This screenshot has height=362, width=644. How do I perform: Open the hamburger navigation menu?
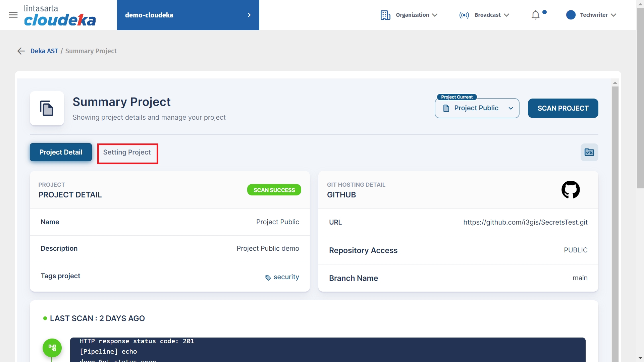coord(13,15)
